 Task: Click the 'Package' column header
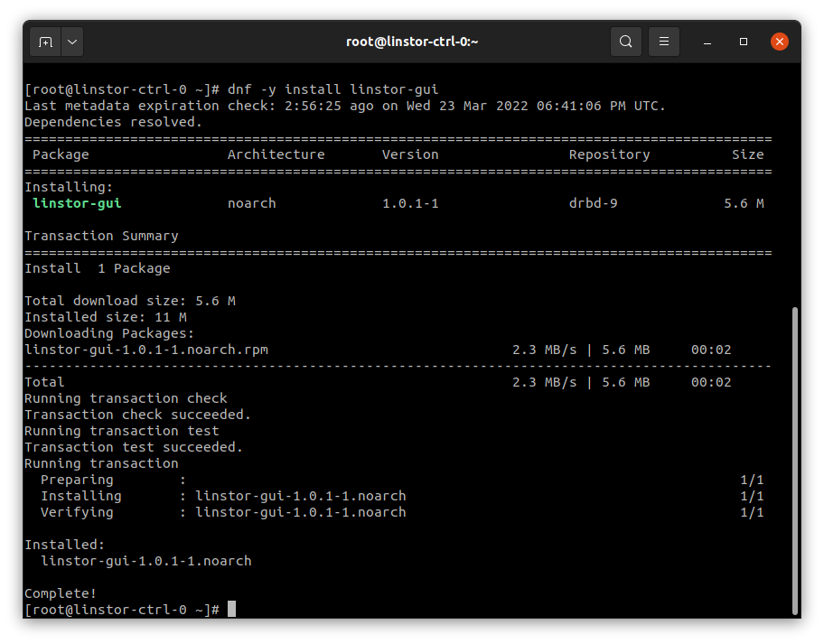pyautogui.click(x=61, y=154)
